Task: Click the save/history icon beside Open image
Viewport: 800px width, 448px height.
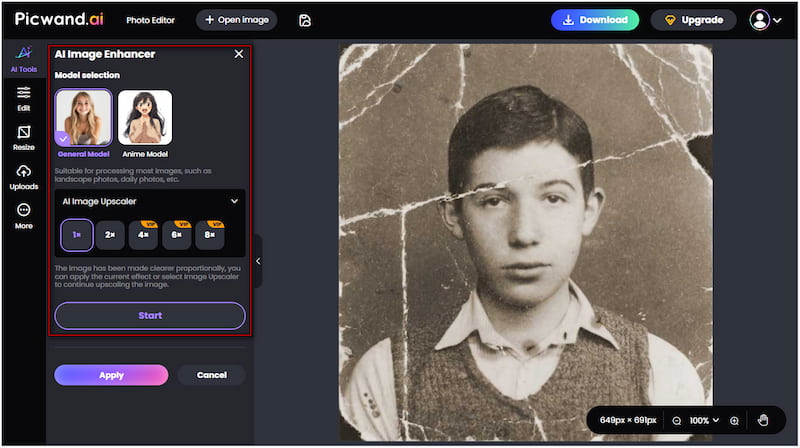Action: tap(305, 20)
